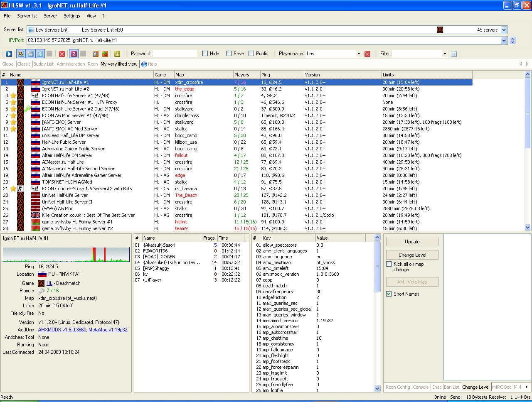Click the pink refresh toolbar icon
532x402 pixels.
(x=74, y=54)
